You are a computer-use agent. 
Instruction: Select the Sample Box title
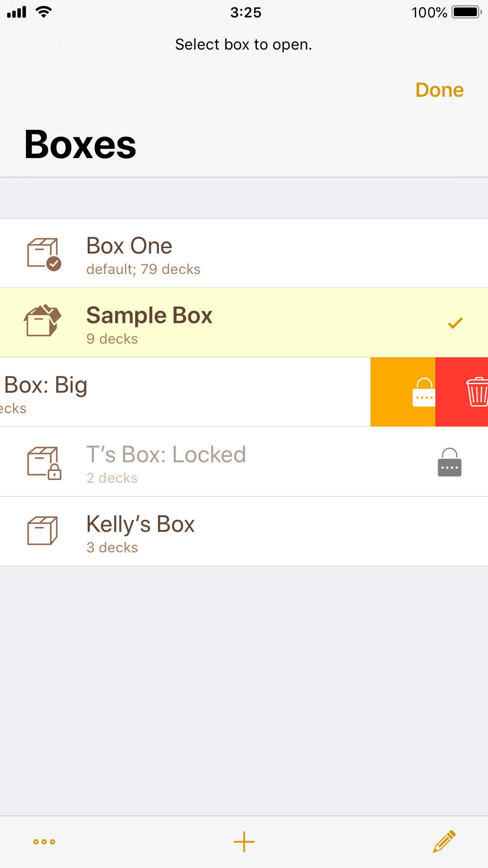(149, 315)
